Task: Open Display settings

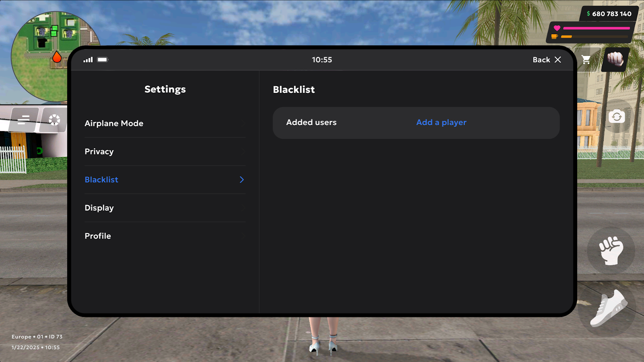Action: (x=165, y=208)
